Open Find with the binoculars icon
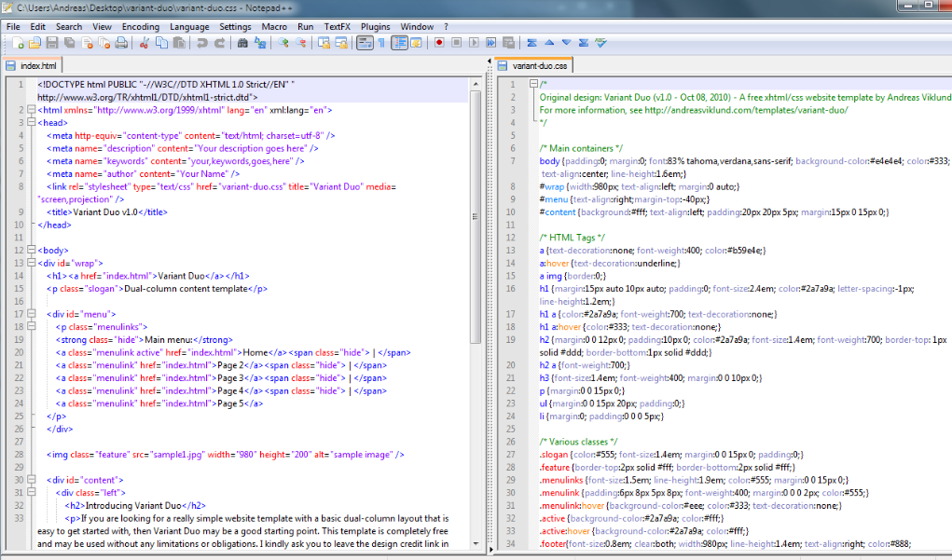 [243, 43]
